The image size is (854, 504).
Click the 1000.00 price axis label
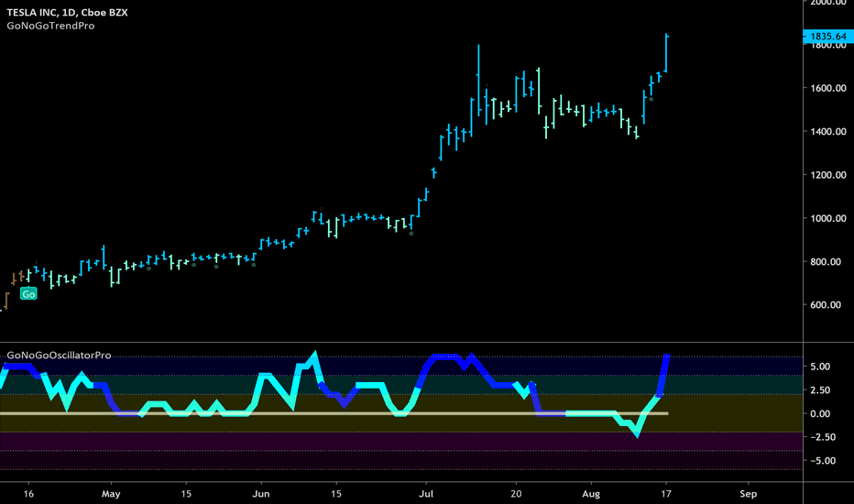pos(827,218)
